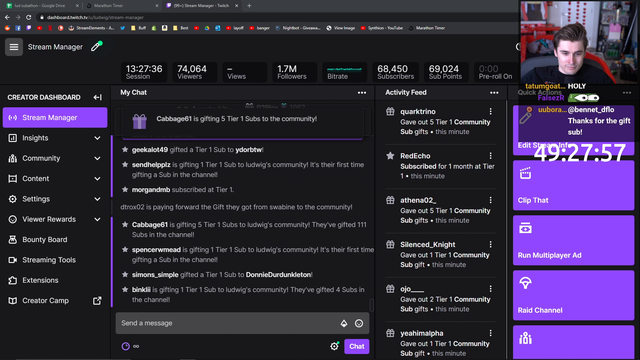Click the Insights chart icon
Screen dimensions: 640x360
click(13, 138)
